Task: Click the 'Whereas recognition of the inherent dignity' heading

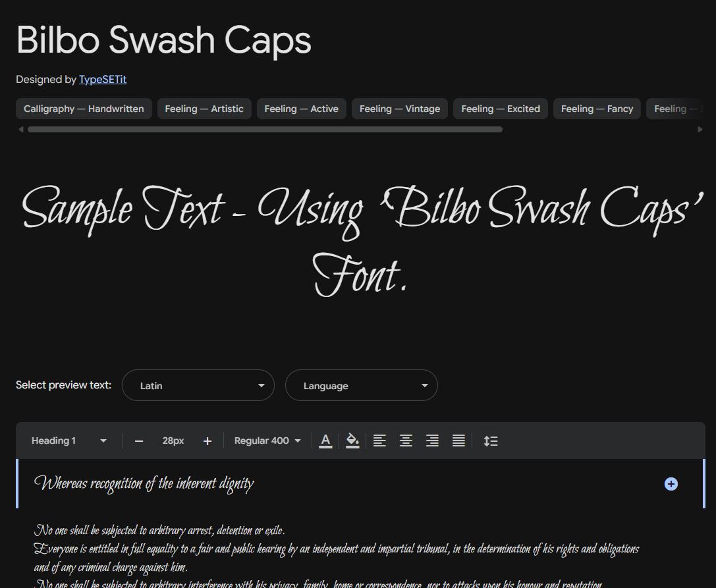Action: pyautogui.click(x=144, y=483)
